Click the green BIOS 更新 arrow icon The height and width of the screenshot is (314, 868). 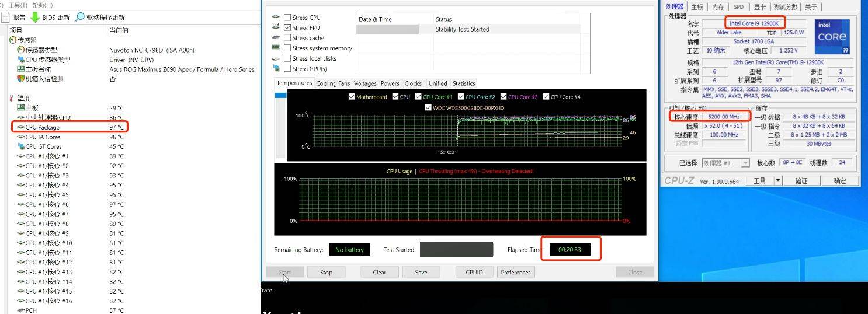pos(35,18)
